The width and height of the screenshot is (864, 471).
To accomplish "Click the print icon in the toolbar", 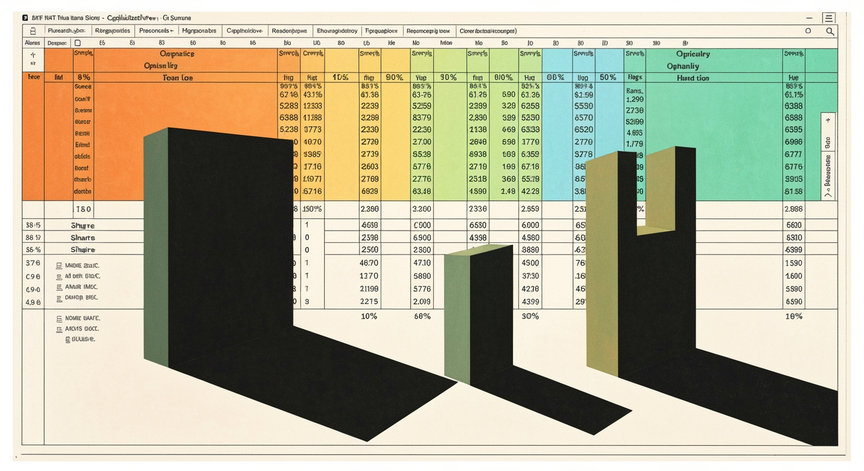I will (33, 31).
